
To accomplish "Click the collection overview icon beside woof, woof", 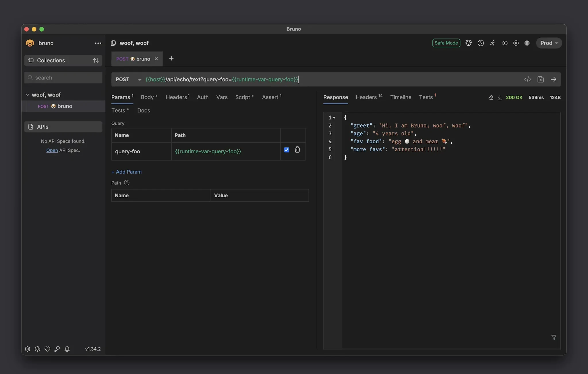I will coord(113,43).
